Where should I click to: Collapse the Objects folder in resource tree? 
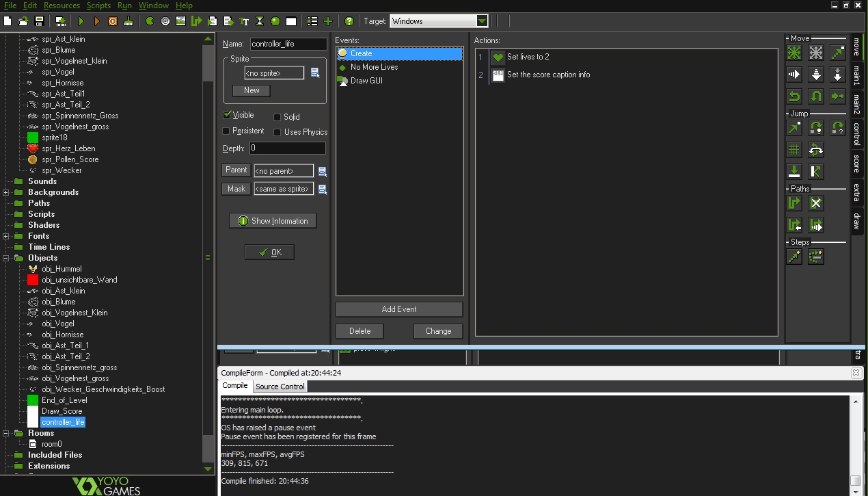[6, 258]
